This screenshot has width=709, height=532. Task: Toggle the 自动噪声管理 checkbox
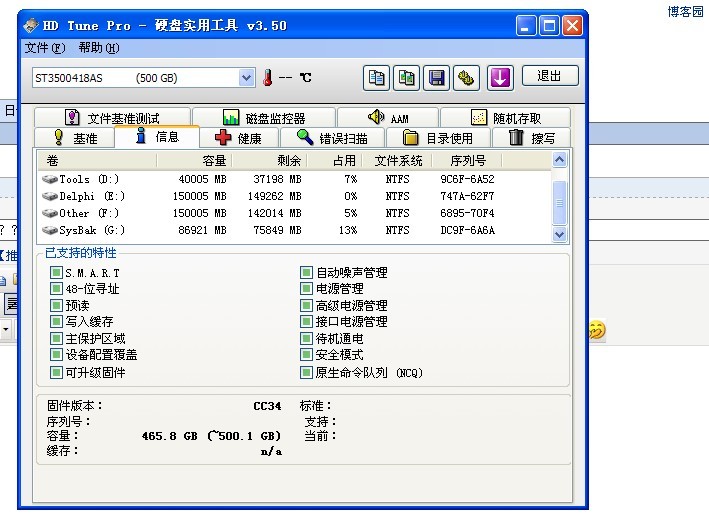pos(306,273)
